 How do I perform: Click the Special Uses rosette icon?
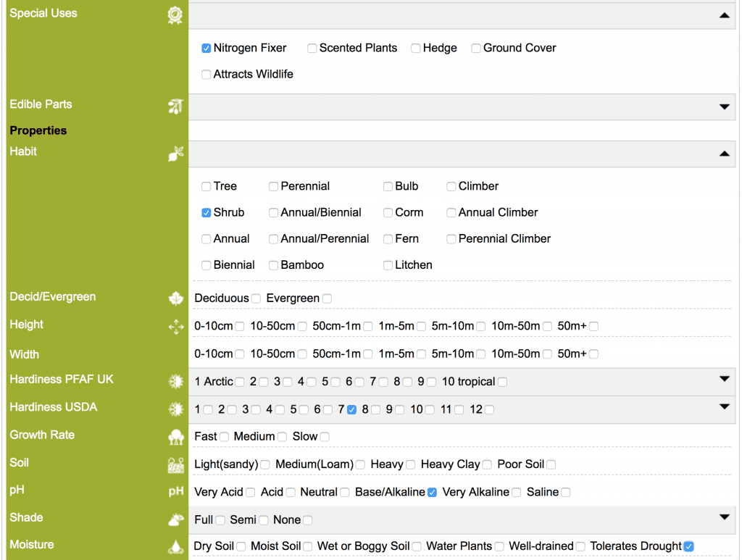(x=175, y=15)
